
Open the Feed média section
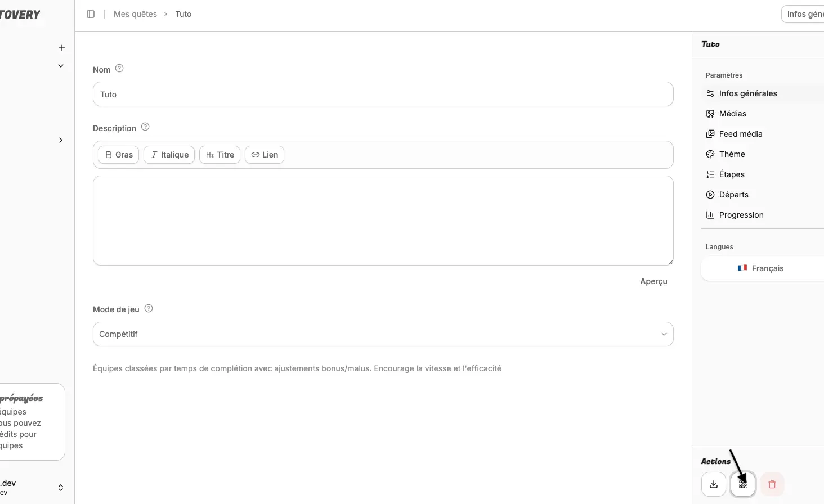763,134
